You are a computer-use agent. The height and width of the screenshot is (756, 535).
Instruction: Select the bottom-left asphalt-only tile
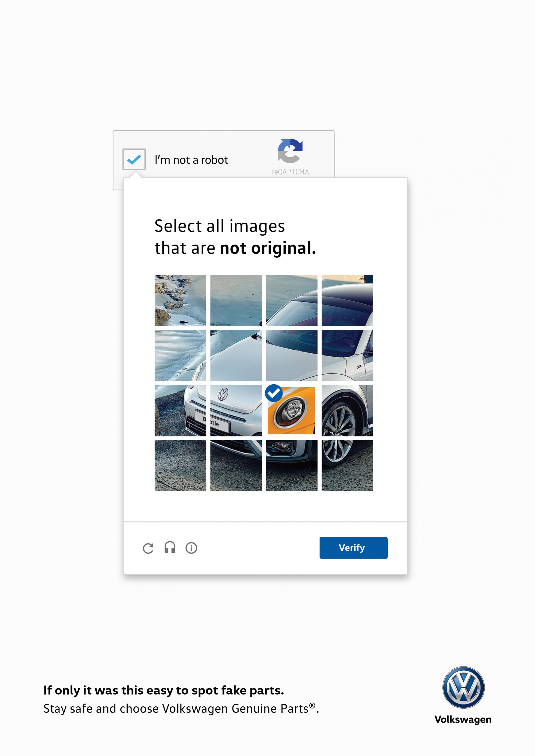[180, 465]
